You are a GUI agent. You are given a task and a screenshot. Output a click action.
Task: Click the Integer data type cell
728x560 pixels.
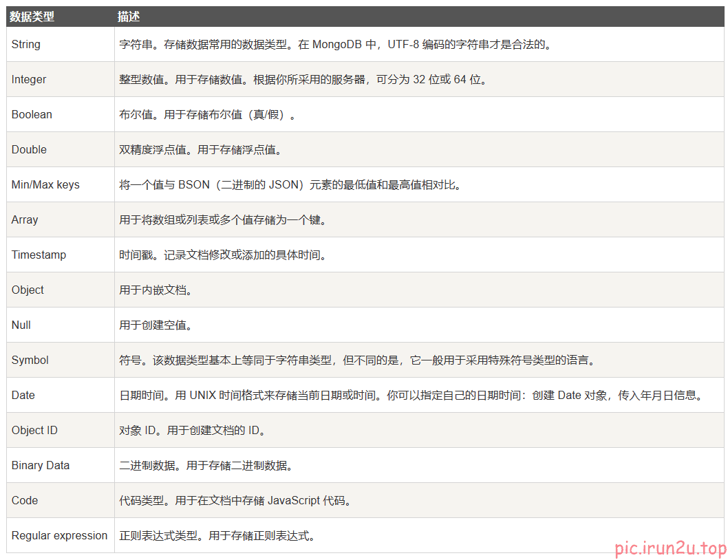[x=29, y=80]
